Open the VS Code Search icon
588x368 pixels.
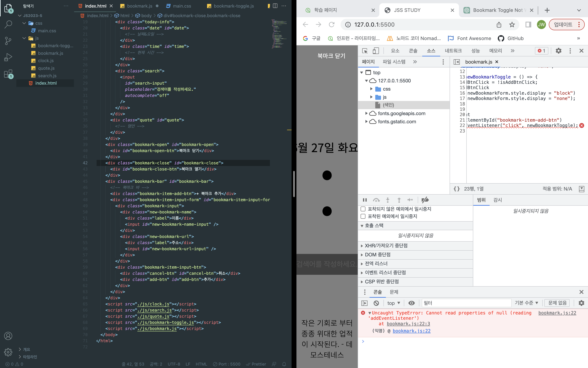8,24
